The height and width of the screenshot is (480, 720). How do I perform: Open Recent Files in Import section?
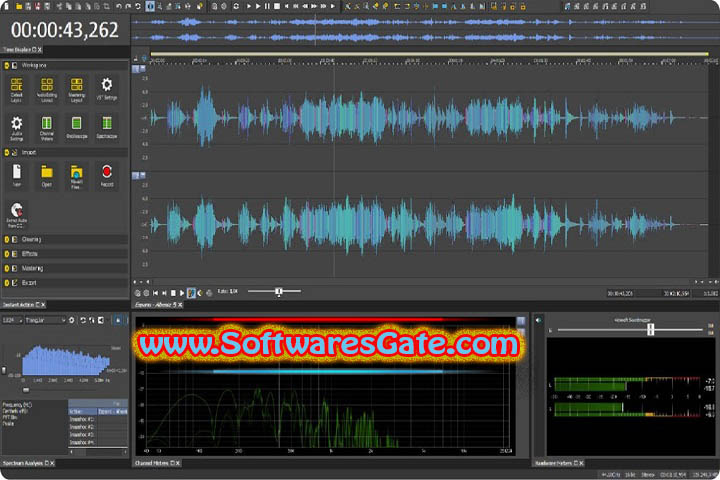pyautogui.click(x=76, y=176)
